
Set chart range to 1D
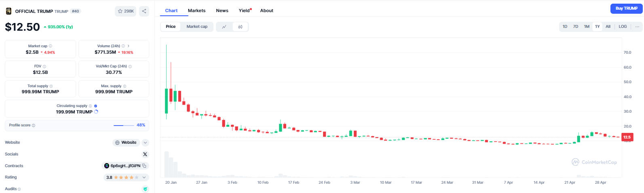click(x=565, y=27)
